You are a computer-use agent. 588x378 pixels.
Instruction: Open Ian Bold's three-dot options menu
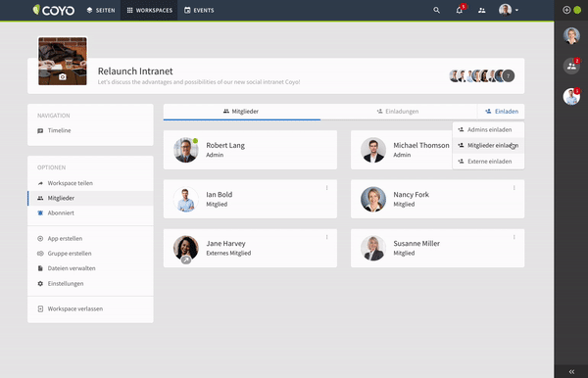[x=327, y=188]
